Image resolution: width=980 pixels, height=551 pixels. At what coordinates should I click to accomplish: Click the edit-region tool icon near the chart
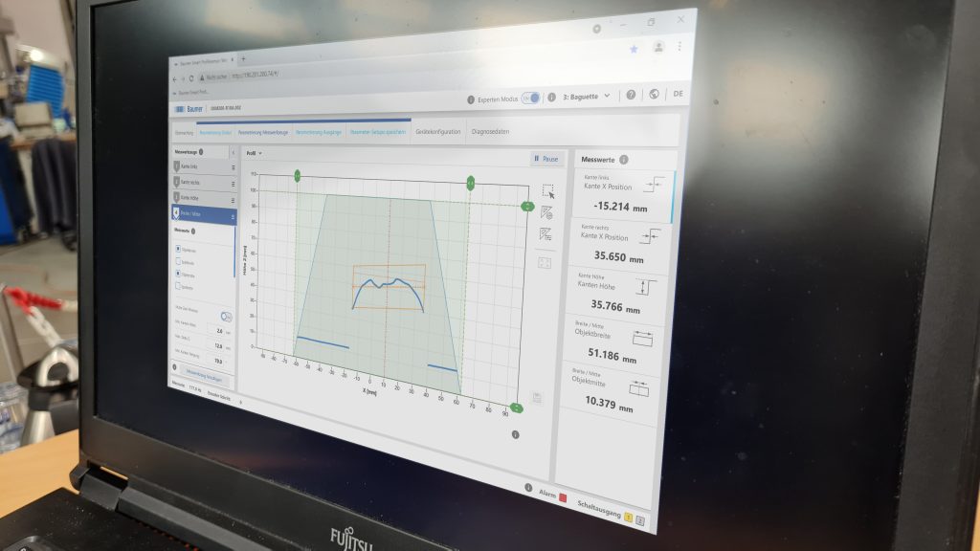pyautogui.click(x=546, y=214)
